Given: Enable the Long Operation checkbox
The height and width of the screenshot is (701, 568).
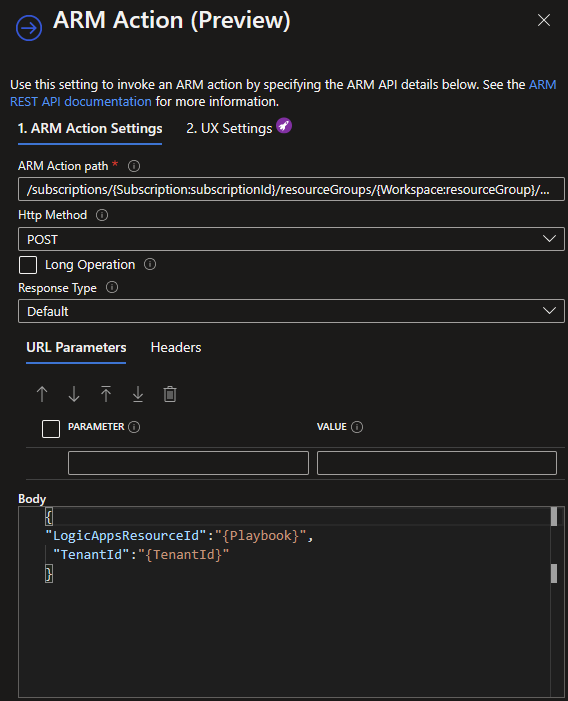Looking at the screenshot, I should 28,265.
